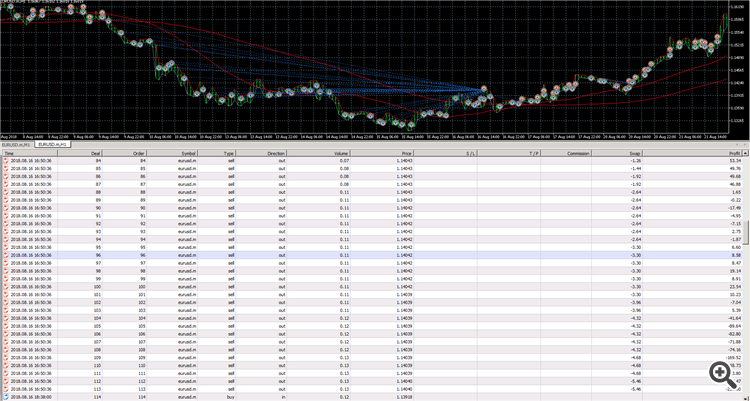Click the chart tabs scroll-right arrow
The width and height of the screenshot is (750, 401).
click(x=745, y=145)
